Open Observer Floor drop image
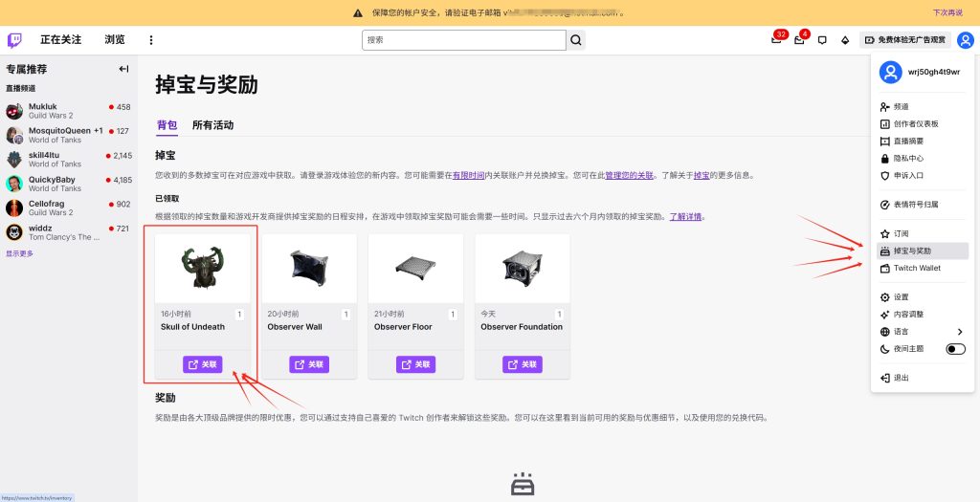This screenshot has height=502, width=980. 415,269
